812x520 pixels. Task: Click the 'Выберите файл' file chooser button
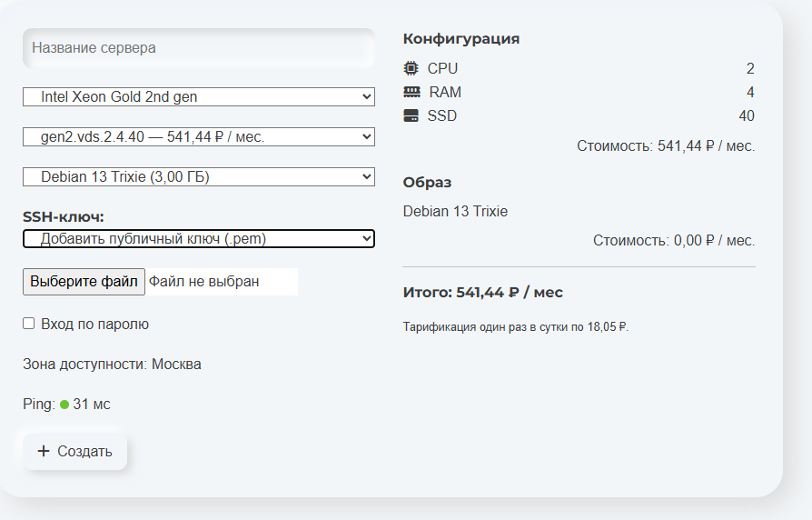point(84,282)
